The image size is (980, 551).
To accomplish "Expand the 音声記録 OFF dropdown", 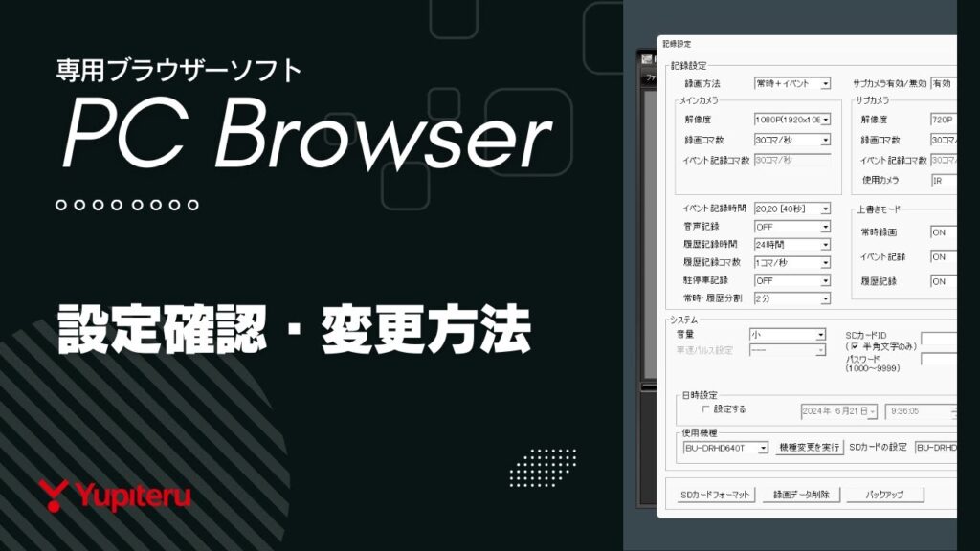I will click(792, 227).
